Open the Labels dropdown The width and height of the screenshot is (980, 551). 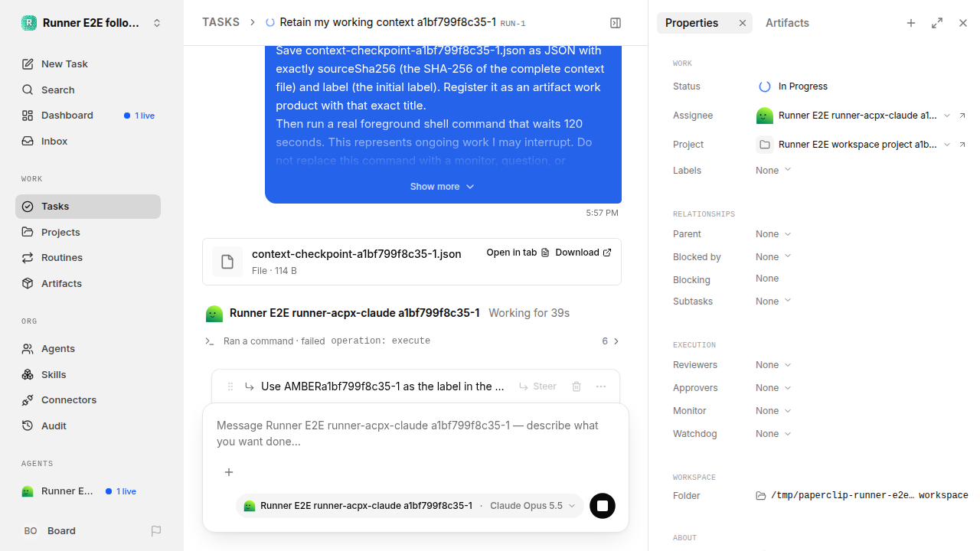[773, 171]
